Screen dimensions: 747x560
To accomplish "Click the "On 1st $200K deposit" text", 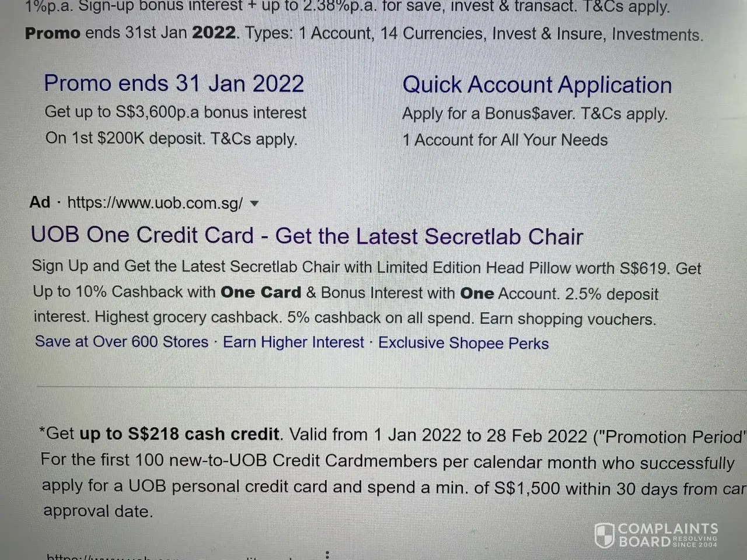I will [171, 139].
